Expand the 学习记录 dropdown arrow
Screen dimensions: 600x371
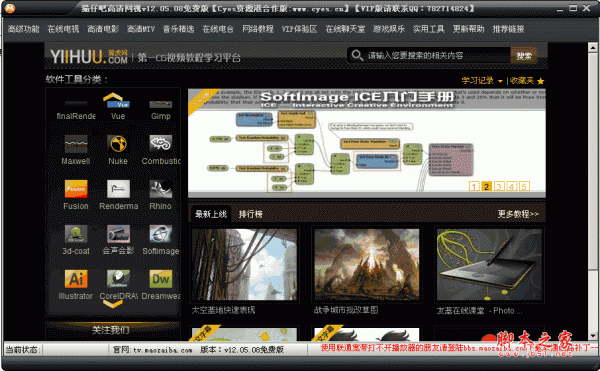pos(500,81)
